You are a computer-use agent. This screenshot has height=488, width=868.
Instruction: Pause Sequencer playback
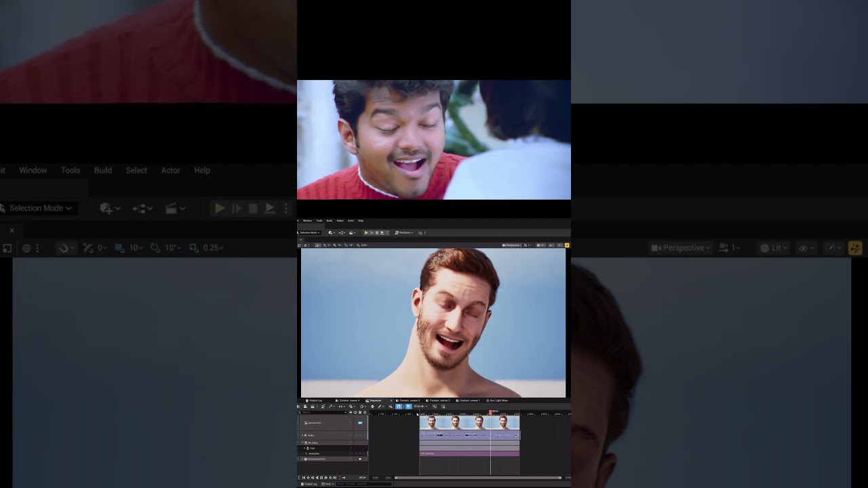(x=321, y=478)
